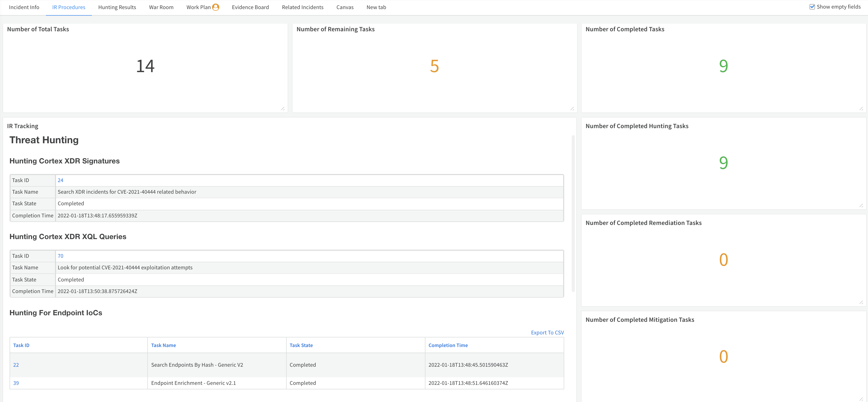Click resize handle of Completed Hunting Tasks widget
Screen dimensions: 868x402
pyautogui.click(x=861, y=205)
